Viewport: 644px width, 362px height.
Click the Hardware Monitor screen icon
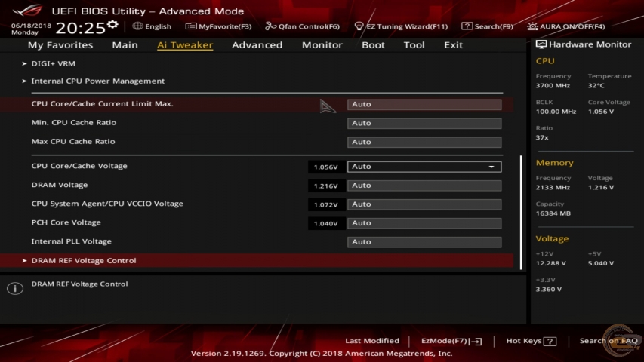[x=541, y=44]
